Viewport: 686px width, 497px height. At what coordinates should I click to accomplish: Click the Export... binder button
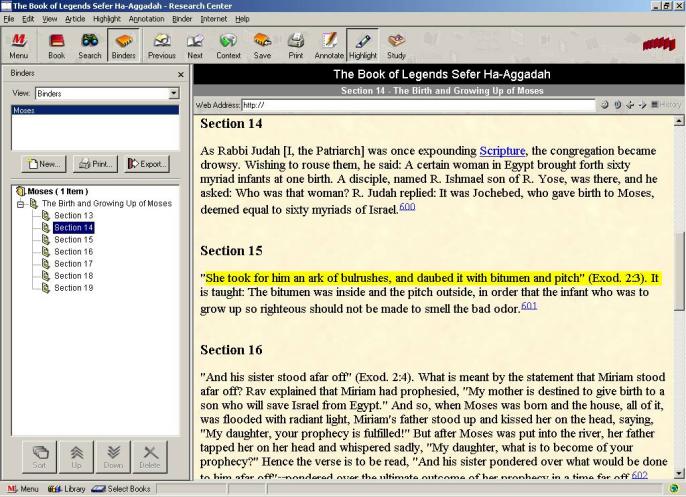click(147, 164)
